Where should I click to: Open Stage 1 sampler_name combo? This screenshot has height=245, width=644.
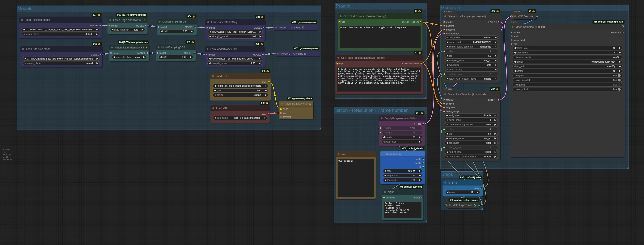click(471, 60)
